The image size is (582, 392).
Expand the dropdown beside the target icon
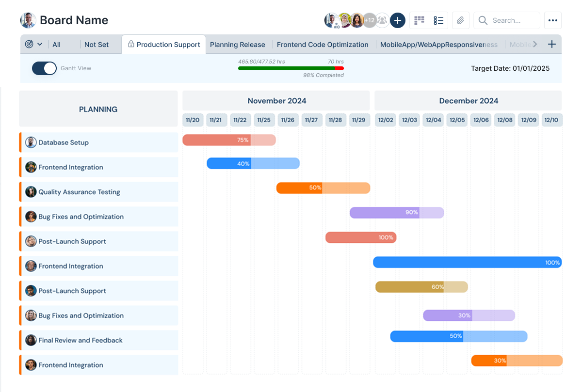[x=41, y=44]
